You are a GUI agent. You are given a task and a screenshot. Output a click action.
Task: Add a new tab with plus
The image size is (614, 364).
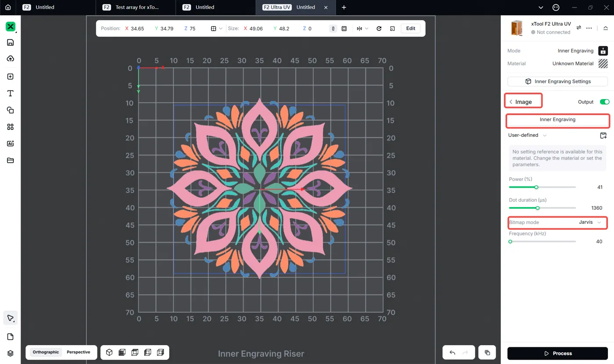click(344, 7)
